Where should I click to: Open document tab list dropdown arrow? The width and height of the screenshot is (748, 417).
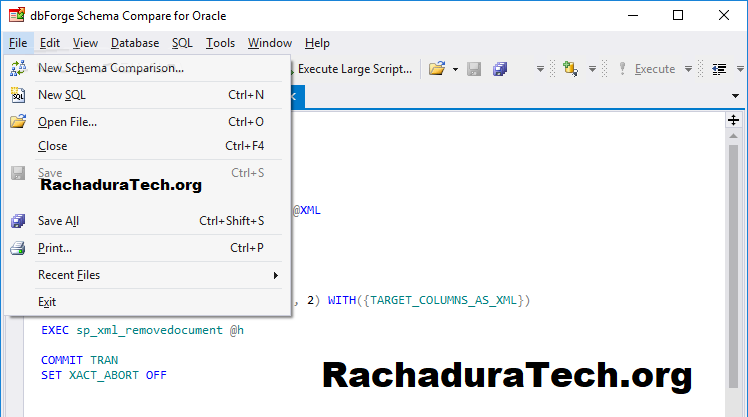point(735,96)
